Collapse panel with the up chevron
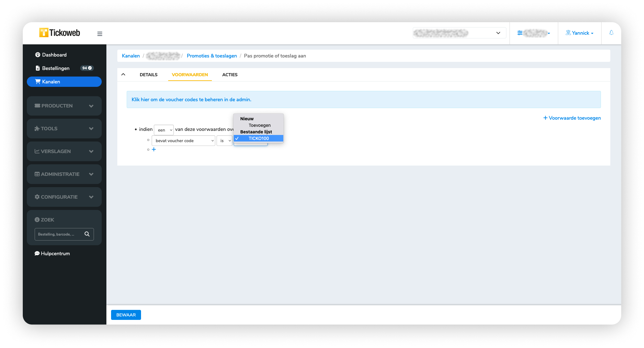644x348 pixels. pyautogui.click(x=123, y=74)
